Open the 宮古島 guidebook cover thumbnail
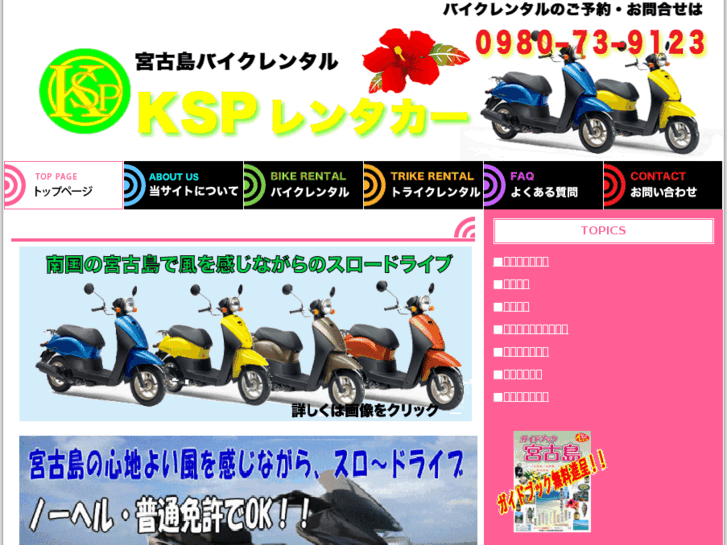 (552, 481)
